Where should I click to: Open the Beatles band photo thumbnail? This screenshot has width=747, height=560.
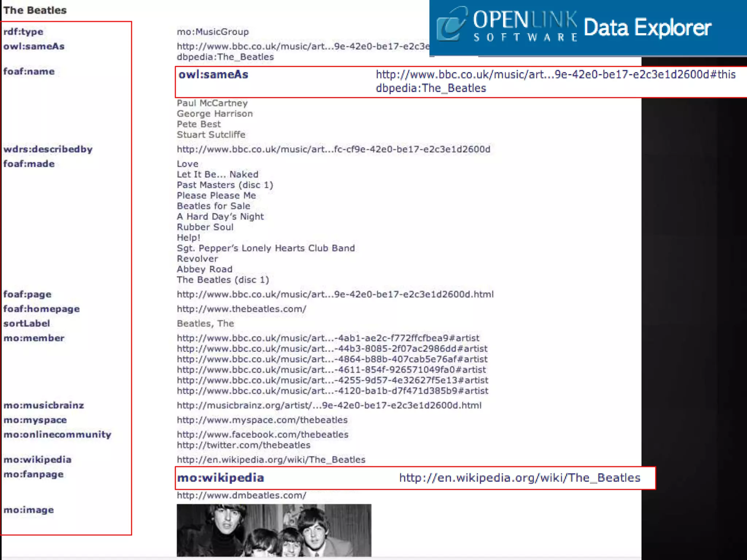click(x=274, y=530)
